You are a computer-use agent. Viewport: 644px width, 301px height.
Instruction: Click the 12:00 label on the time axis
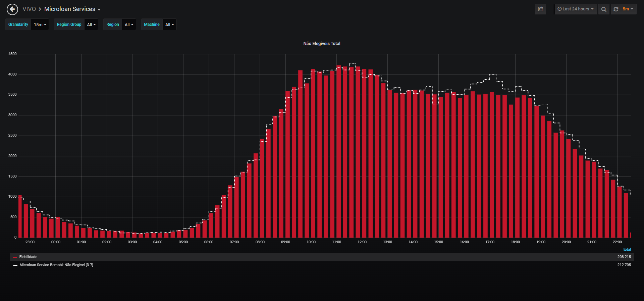tap(362, 242)
